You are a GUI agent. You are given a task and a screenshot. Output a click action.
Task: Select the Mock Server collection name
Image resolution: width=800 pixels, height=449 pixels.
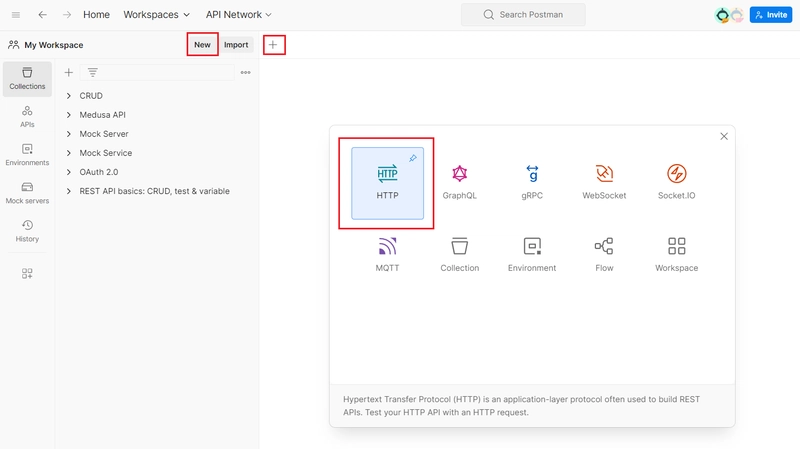(104, 134)
